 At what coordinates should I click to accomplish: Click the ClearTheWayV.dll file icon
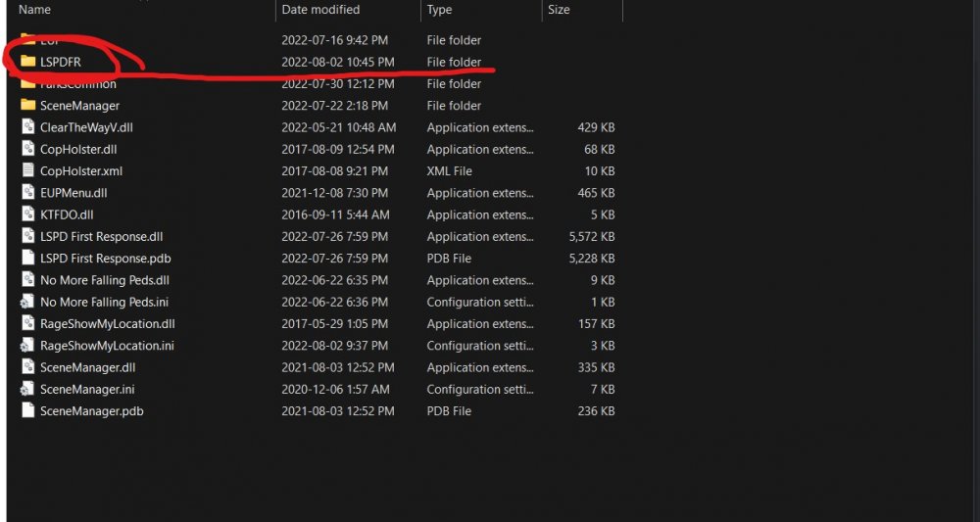click(x=28, y=126)
